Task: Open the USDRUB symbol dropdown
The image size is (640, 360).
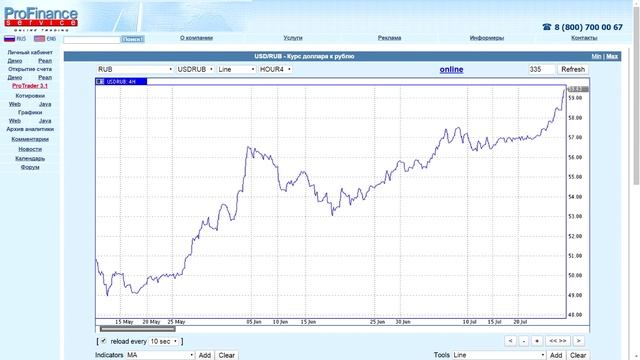Action: (195, 69)
